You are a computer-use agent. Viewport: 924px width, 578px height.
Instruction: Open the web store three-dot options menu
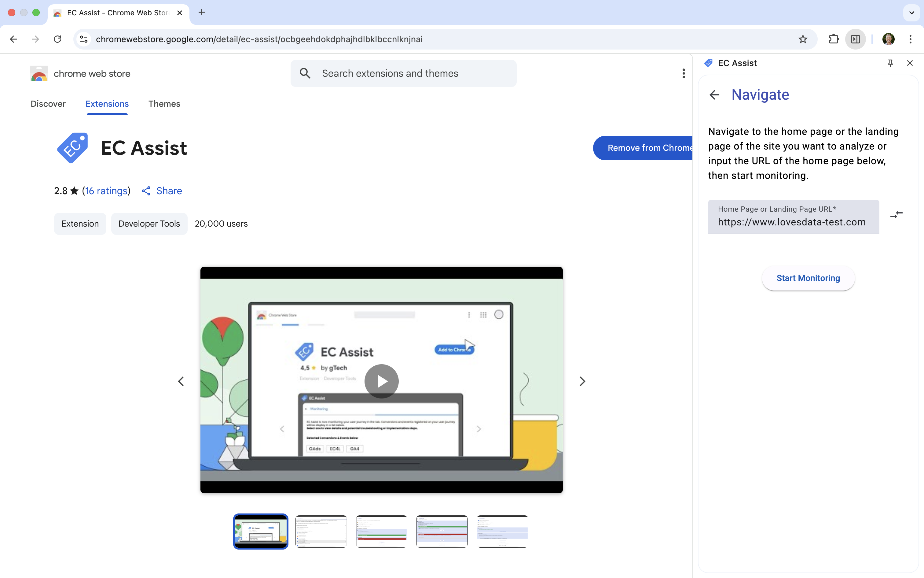click(684, 73)
